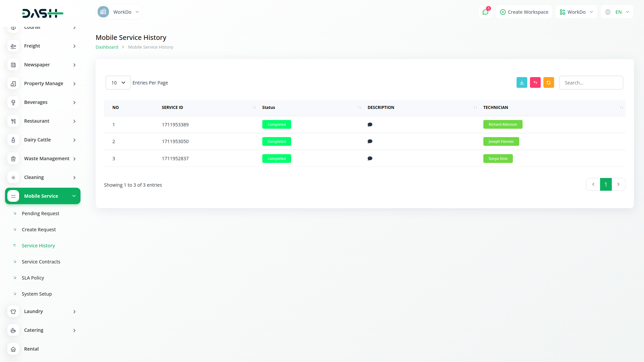Click the Laundry shirt icon in sidebar

point(13,311)
